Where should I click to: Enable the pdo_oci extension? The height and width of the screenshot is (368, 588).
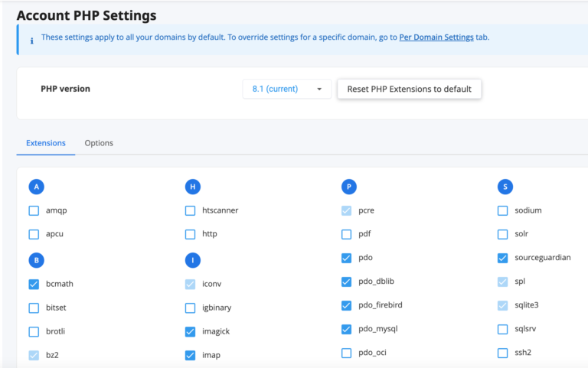(347, 353)
